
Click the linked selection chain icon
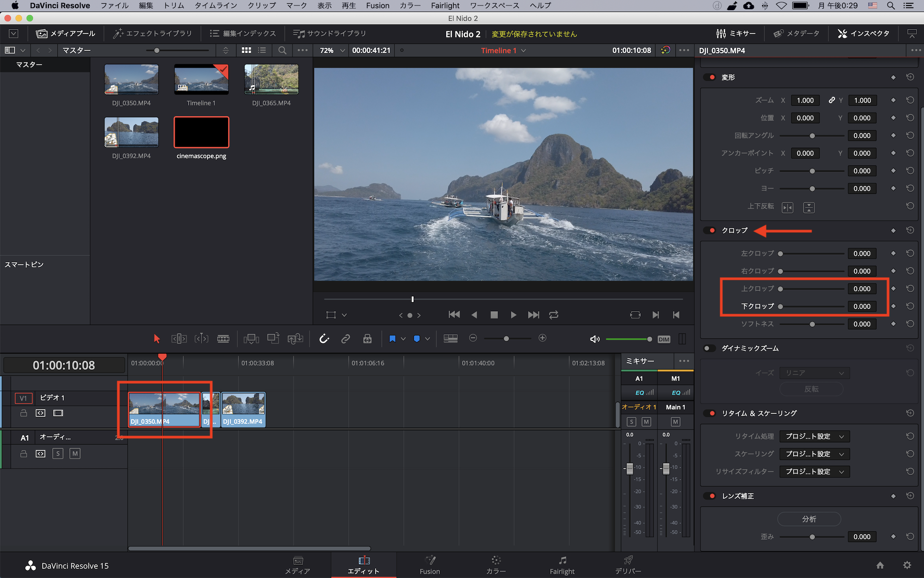pos(346,339)
